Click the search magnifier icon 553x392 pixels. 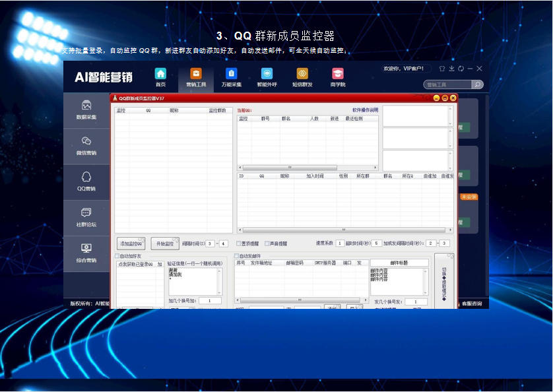477,84
